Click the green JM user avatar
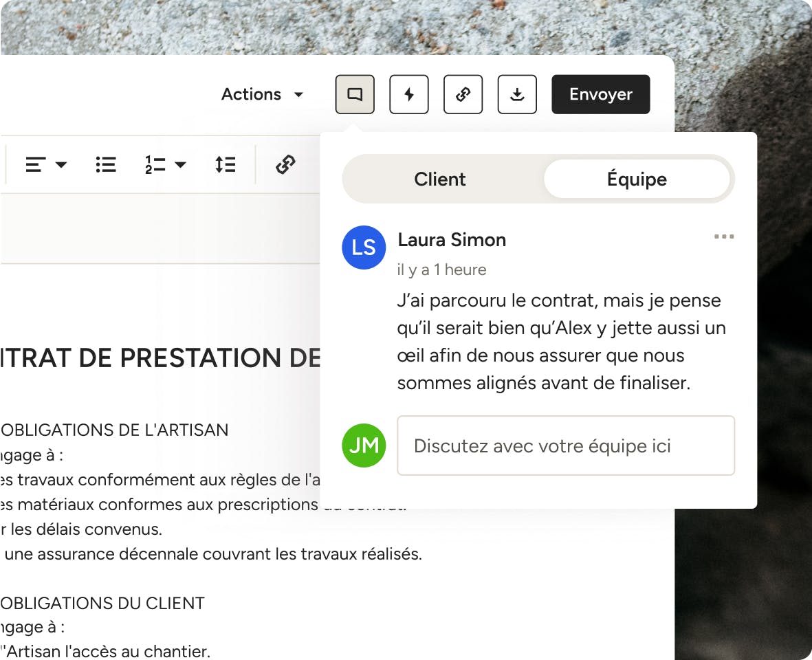 364,445
